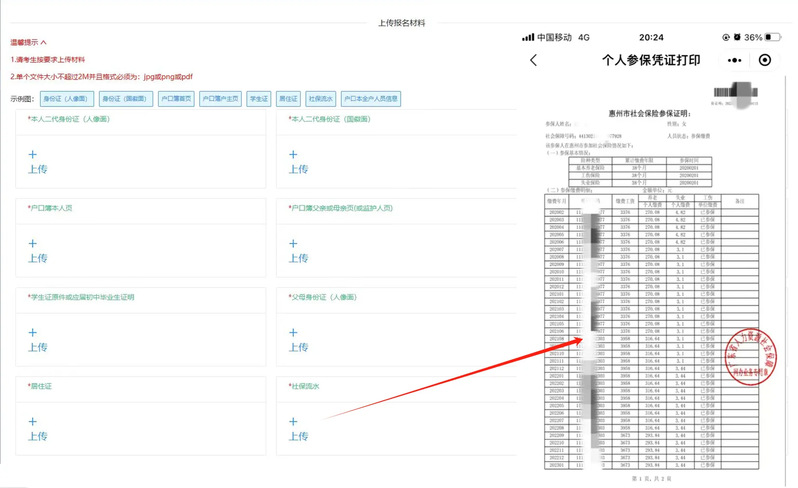This screenshot has height=488, width=798.
Task: Tap the mini-program close circle icon
Action: 765,61
